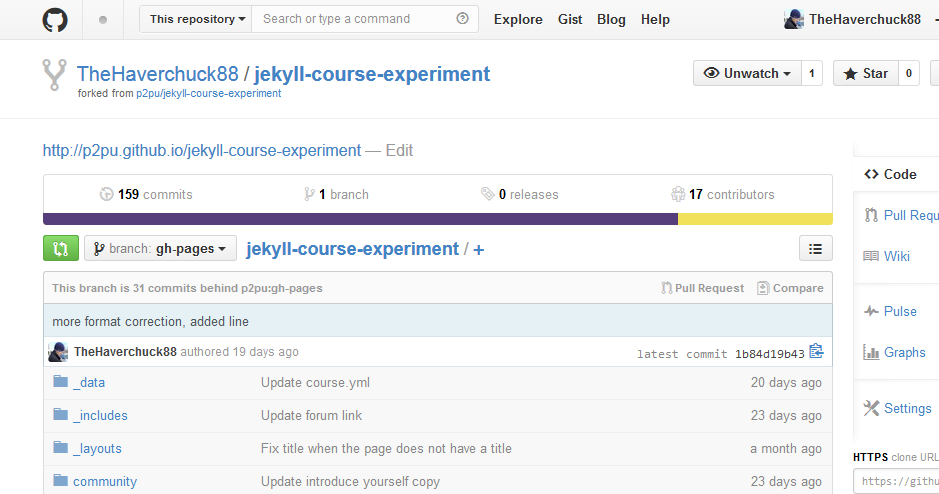The height and width of the screenshot is (494, 939).
Task: Select the HTTPS clone URL field
Action: [x=896, y=481]
